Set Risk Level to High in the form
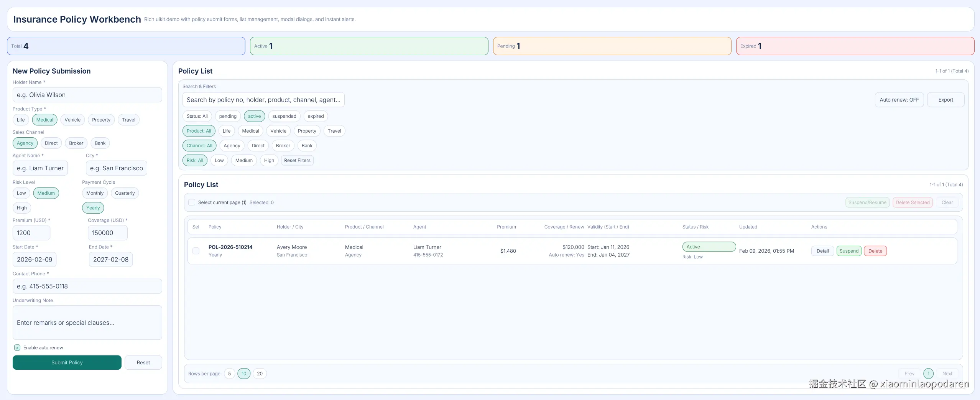This screenshot has width=980, height=400. click(22, 208)
